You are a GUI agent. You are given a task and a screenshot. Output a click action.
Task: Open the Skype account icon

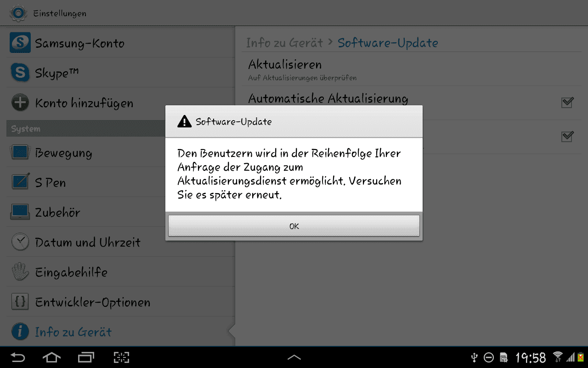point(20,73)
